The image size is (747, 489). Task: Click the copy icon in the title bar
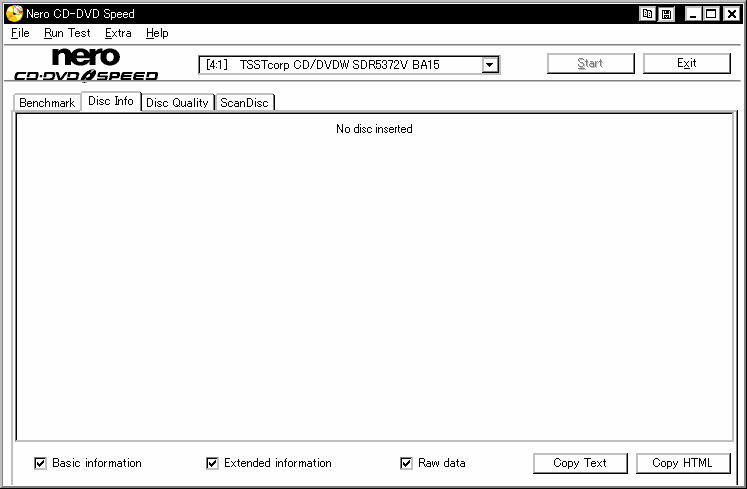pyautogui.click(x=647, y=14)
